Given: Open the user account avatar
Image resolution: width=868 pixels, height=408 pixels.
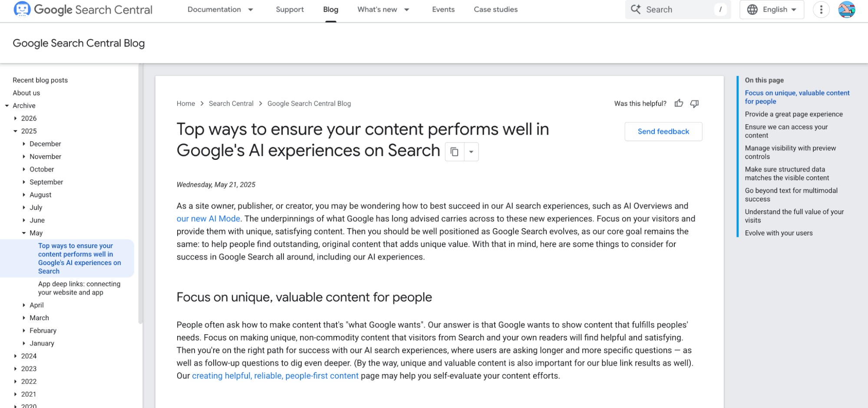Looking at the screenshot, I should point(846,10).
